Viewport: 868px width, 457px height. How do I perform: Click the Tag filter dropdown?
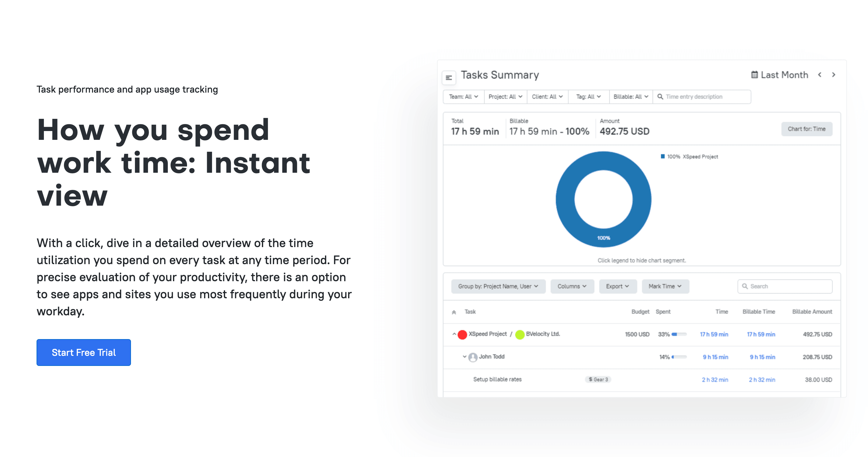586,96
